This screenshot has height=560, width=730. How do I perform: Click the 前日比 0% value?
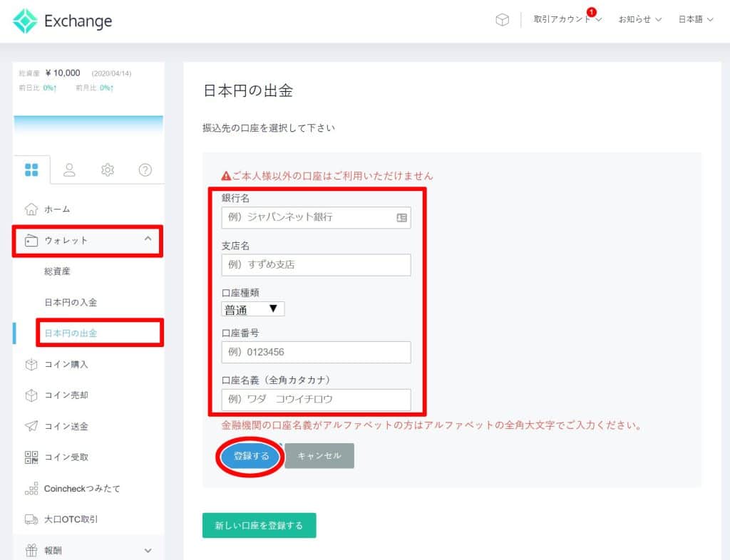49,88
